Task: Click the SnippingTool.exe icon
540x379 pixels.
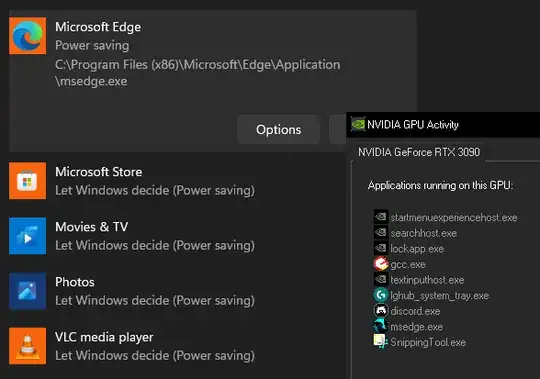Action: (381, 341)
